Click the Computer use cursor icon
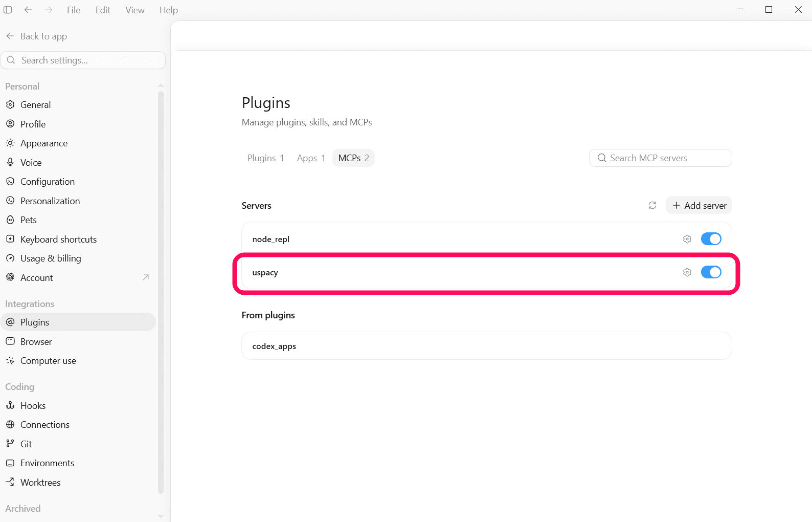 point(10,361)
